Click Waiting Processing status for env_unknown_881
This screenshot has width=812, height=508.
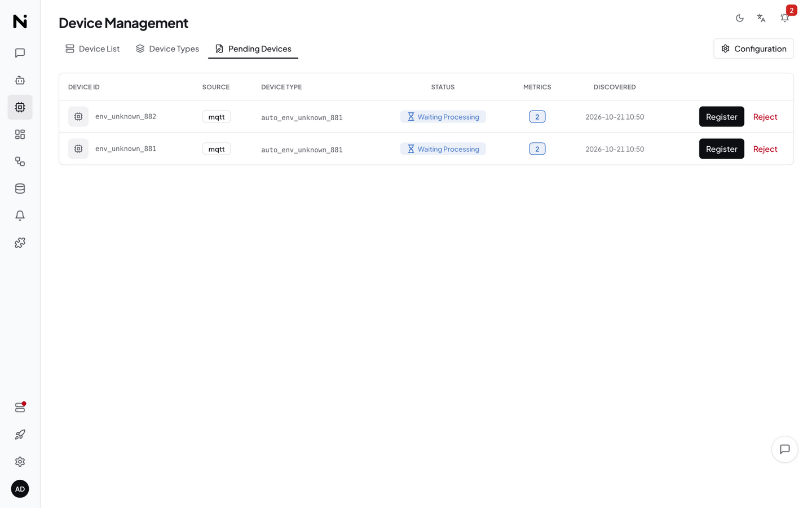point(443,149)
